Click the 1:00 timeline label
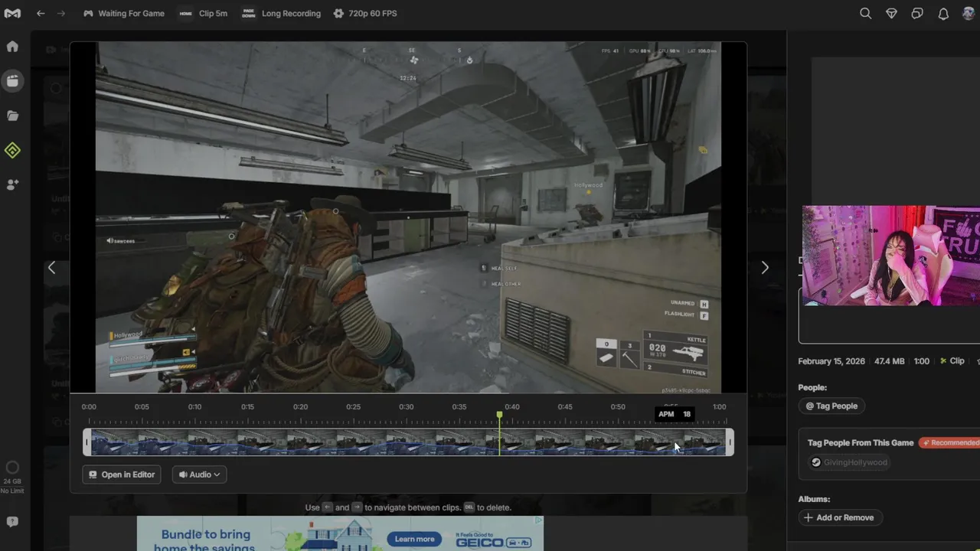Screen dimensions: 980x551 pos(719,407)
